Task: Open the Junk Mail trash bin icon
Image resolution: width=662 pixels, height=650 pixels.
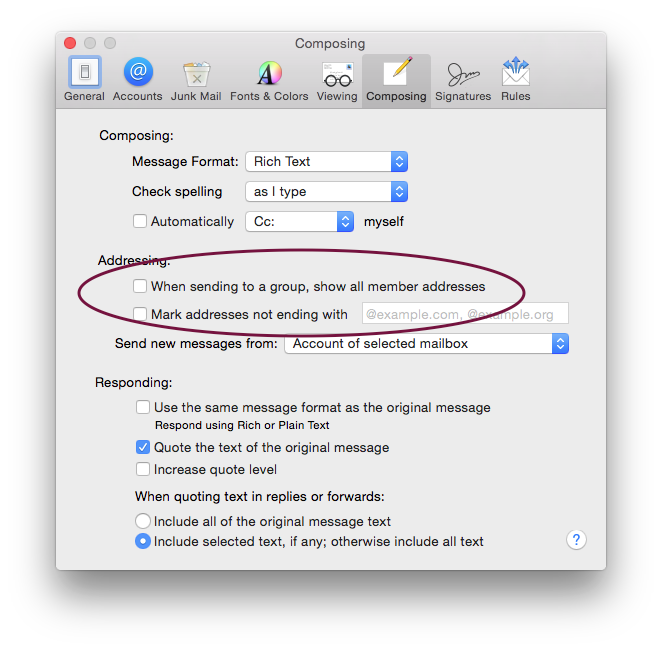Action: pyautogui.click(x=196, y=74)
